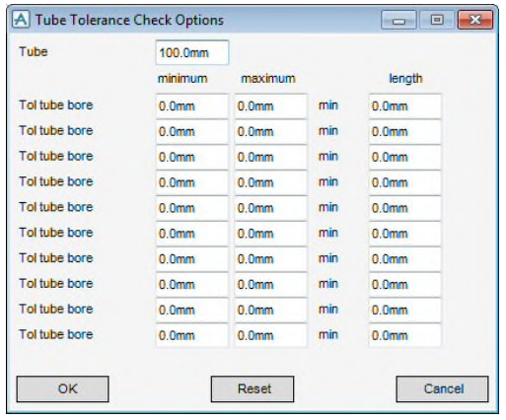Click first row min length field
506x420 pixels.
pos(404,106)
